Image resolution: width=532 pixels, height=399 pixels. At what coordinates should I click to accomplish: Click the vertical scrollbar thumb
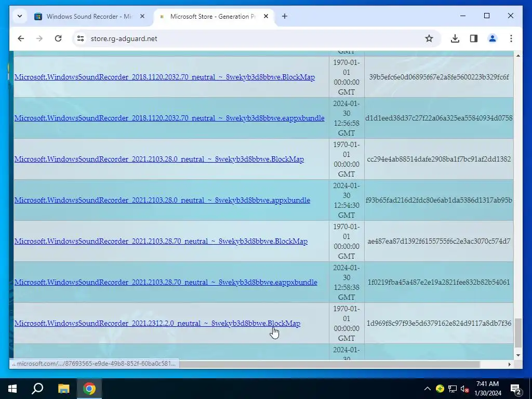coord(518,333)
